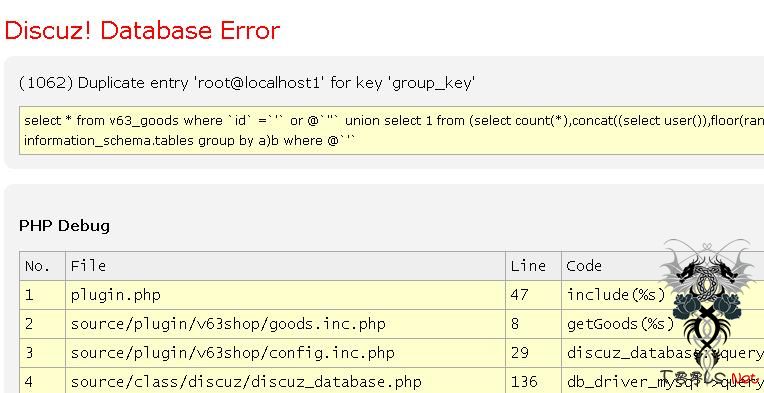The height and width of the screenshot is (393, 764).
Task: Click the line number 47 cell
Action: [x=534, y=295]
